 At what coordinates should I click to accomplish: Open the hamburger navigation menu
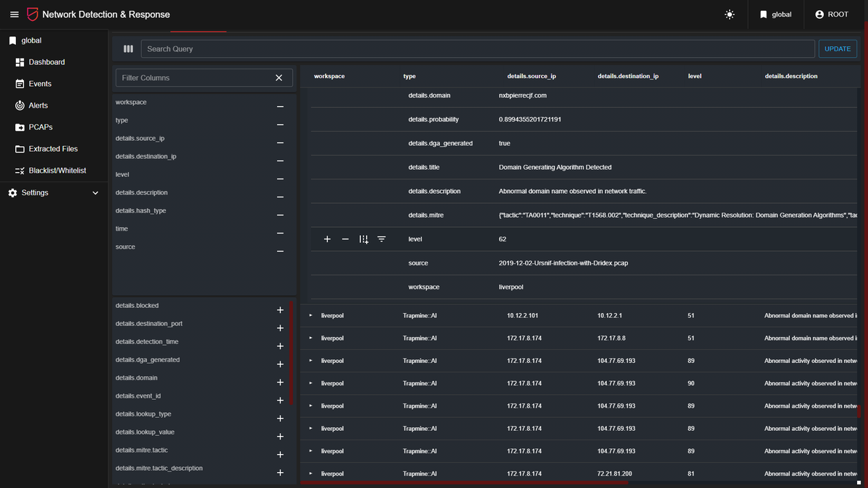14,14
